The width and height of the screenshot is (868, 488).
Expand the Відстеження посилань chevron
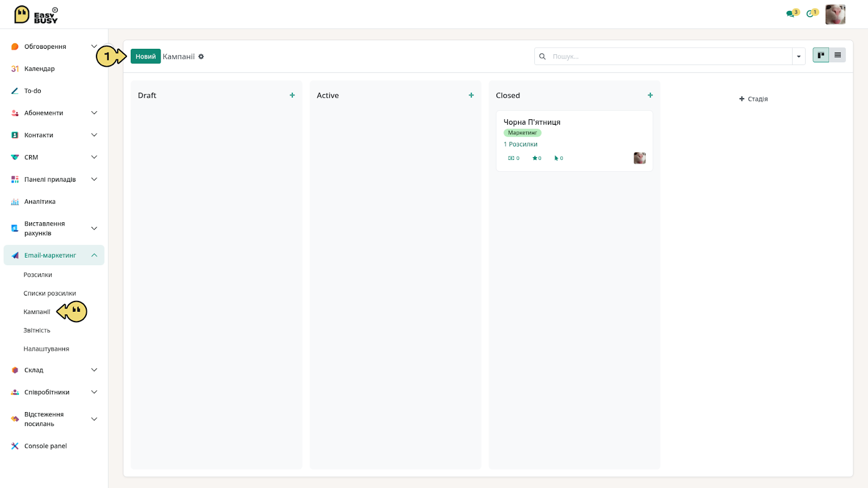94,419
